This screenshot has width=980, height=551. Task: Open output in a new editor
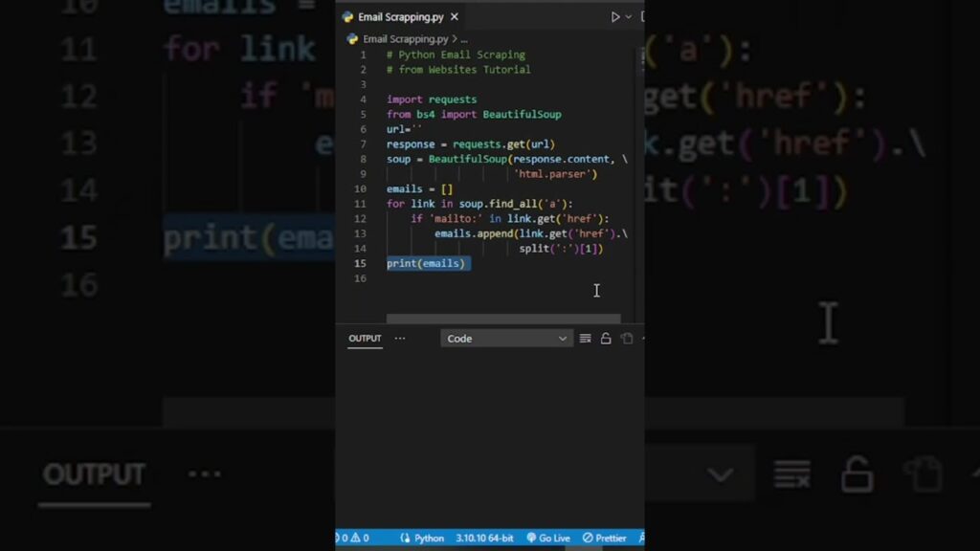627,338
